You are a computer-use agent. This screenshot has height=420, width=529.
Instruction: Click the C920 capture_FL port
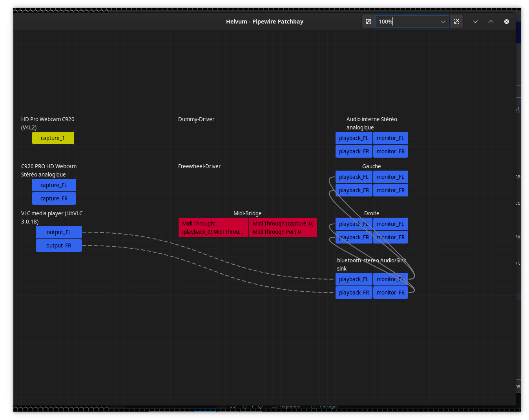pos(54,185)
